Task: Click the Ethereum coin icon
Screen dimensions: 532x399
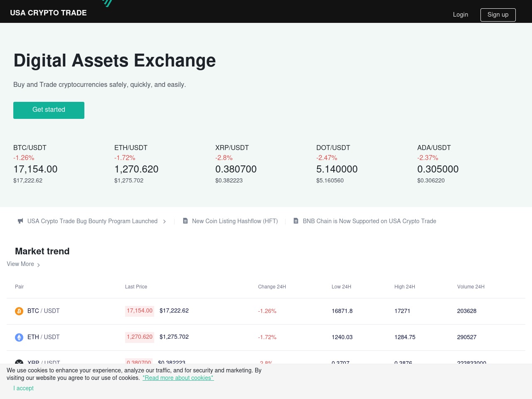Action: click(x=19, y=337)
